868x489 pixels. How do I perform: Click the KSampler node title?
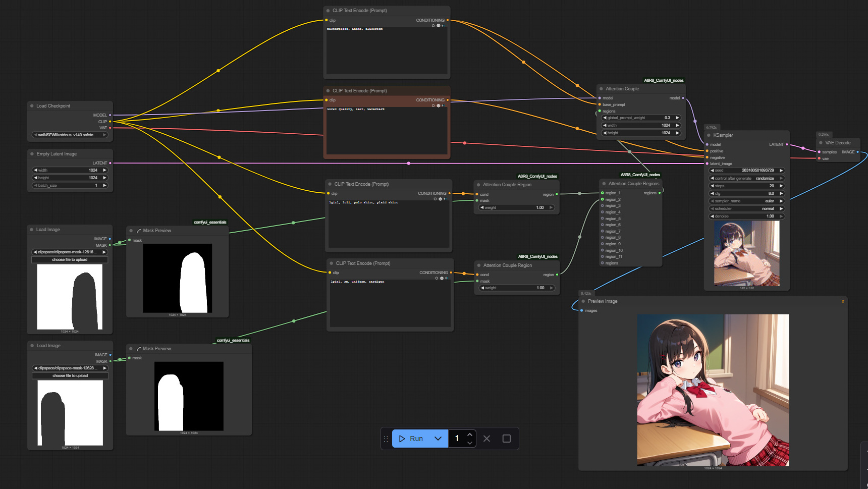723,135
